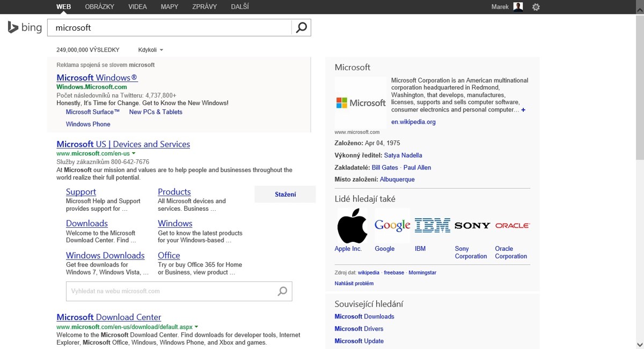Expand the Download Center URL dropdown arrow
644x349 pixels.
pyautogui.click(x=196, y=326)
